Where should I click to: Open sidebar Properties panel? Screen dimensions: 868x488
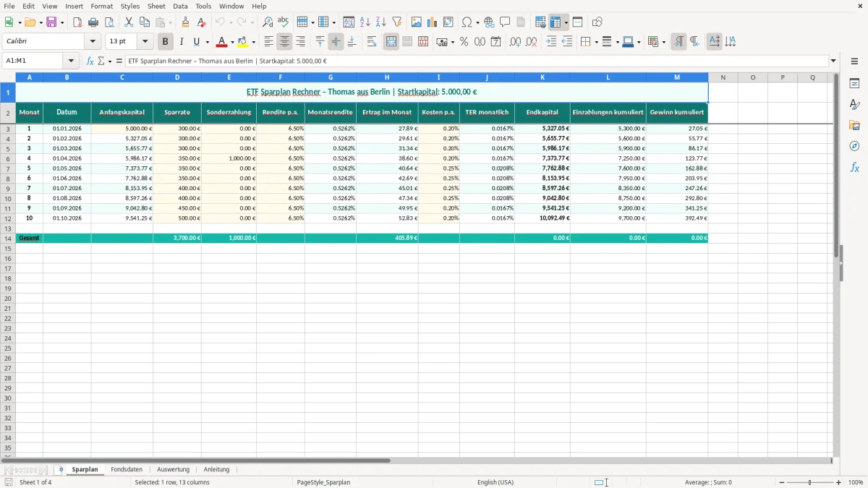(854, 84)
